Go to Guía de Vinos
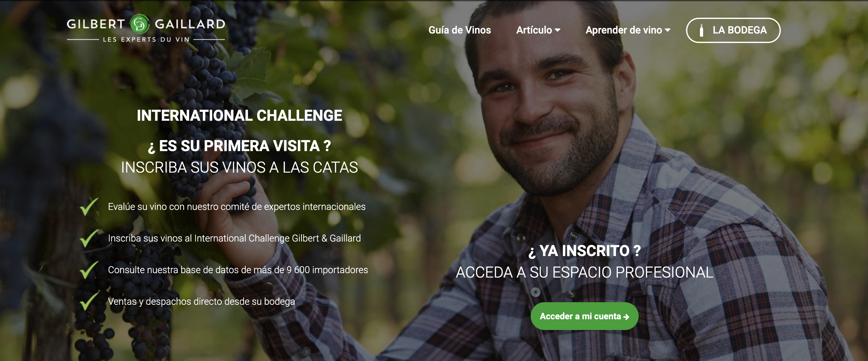 pos(460,30)
